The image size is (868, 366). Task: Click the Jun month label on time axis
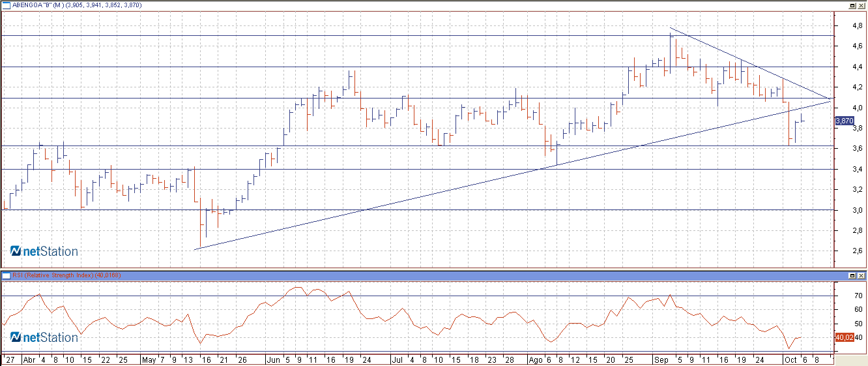click(x=273, y=359)
